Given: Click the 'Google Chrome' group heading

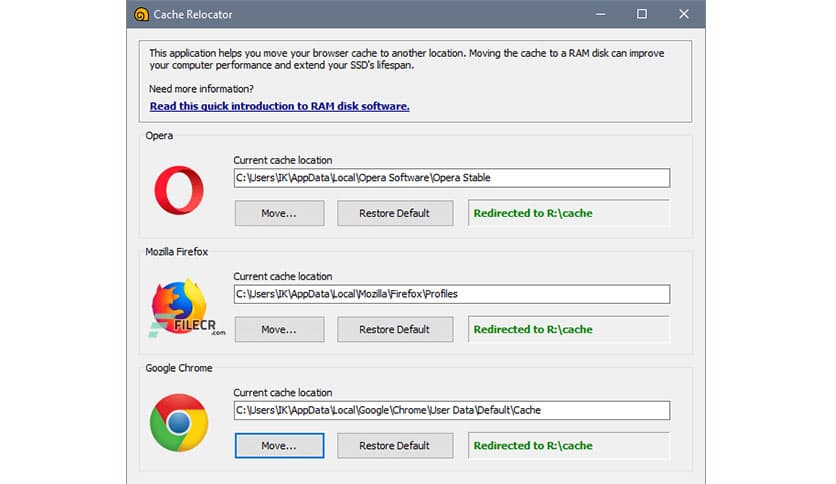Looking at the screenshot, I should 179,368.
